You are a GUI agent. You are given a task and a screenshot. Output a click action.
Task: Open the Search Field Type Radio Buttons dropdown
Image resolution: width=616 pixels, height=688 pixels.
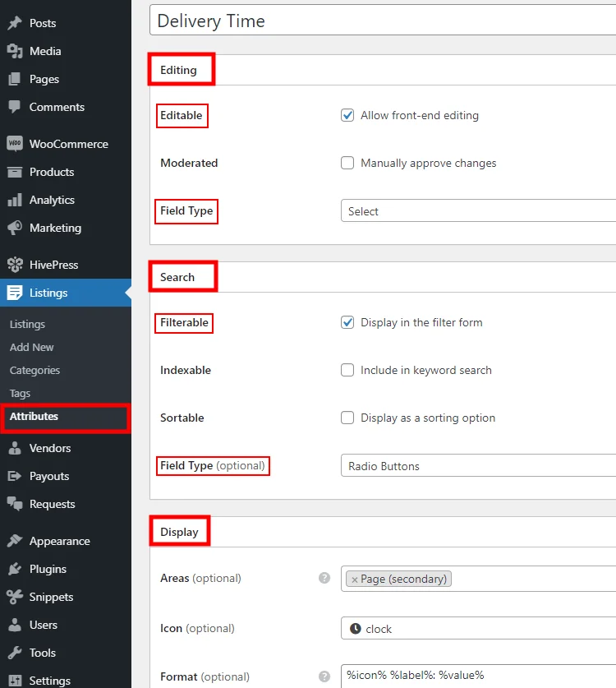(x=478, y=465)
